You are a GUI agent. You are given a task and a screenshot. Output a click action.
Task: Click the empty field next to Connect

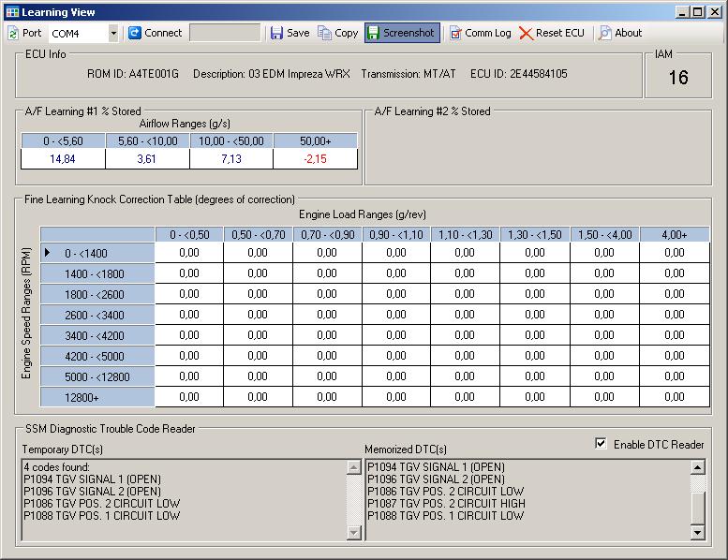click(225, 33)
